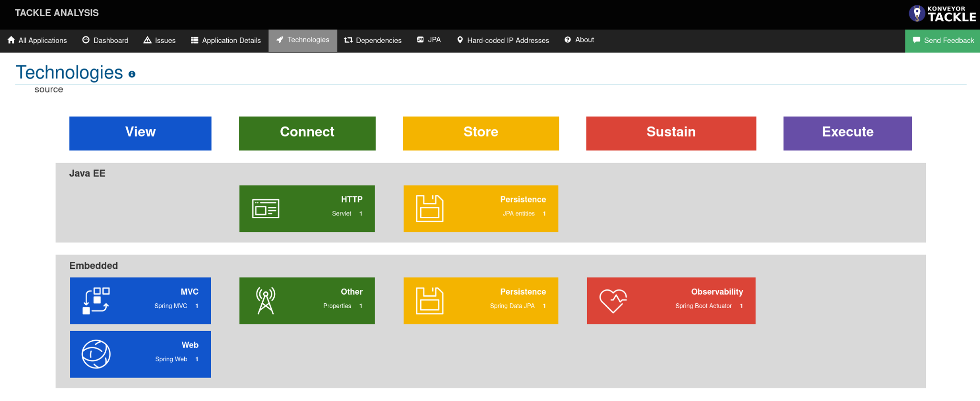Image resolution: width=980 pixels, height=401 pixels.
Task: Click the map pin icon for IP Addresses
Action: click(460, 40)
